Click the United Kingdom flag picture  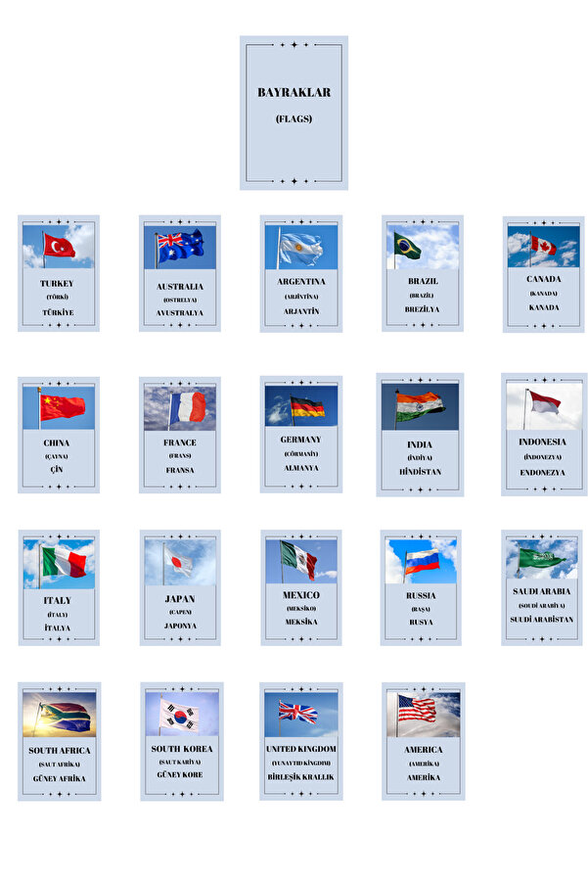pos(301,714)
